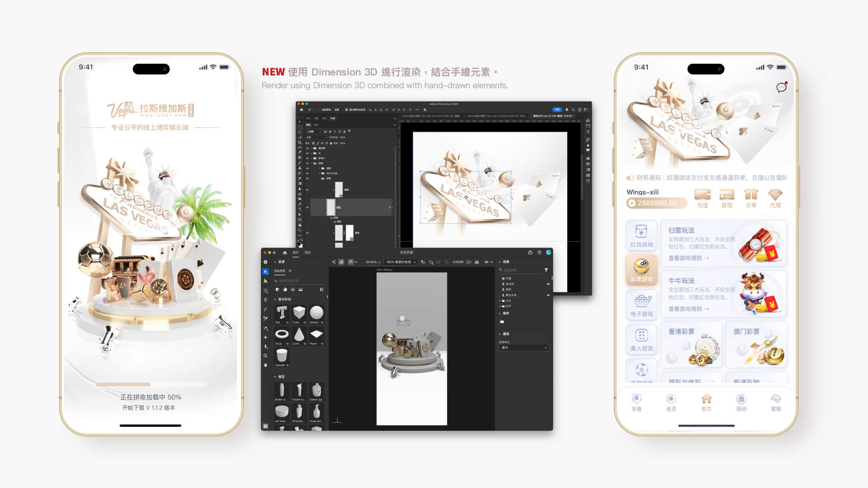The image size is (868, 488).
Task: Open the 香港彩票 game card
Action: point(691,344)
